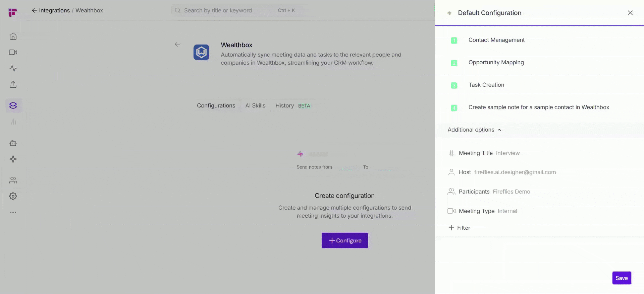
Task: Open Create sample note for sample contact step
Action: [x=539, y=107]
